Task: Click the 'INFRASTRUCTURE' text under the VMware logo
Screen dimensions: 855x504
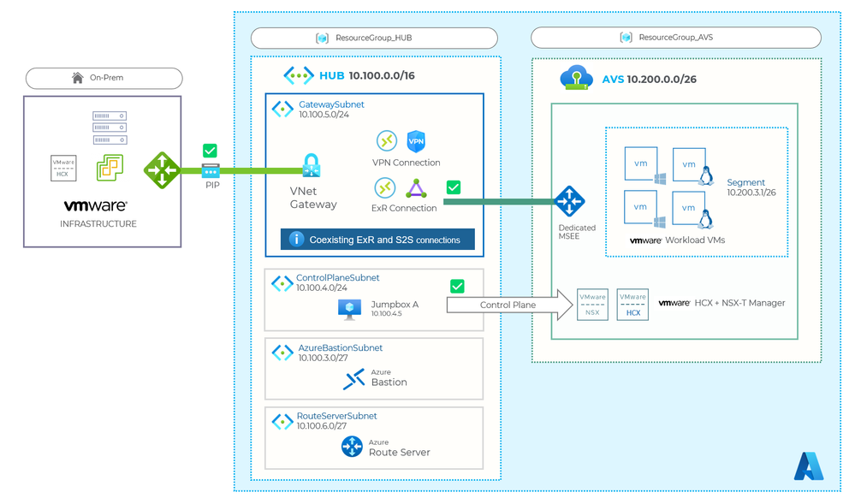Action: pos(98,223)
